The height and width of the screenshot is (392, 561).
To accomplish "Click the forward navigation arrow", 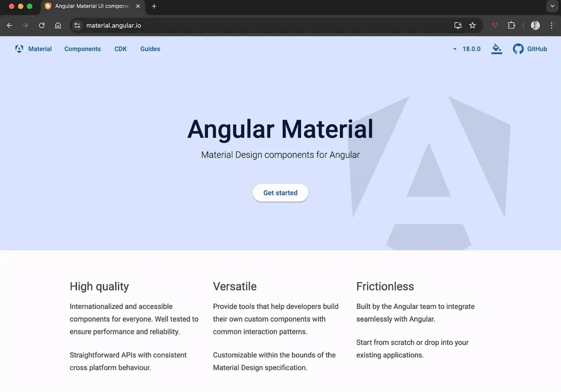I will (26, 26).
